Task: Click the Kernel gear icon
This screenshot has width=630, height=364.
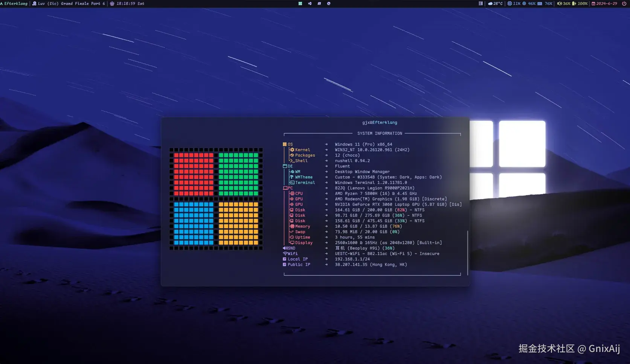Action: [292, 150]
